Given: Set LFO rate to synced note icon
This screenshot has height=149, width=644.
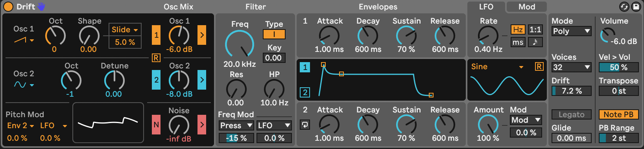Looking at the screenshot, I should (x=535, y=42).
